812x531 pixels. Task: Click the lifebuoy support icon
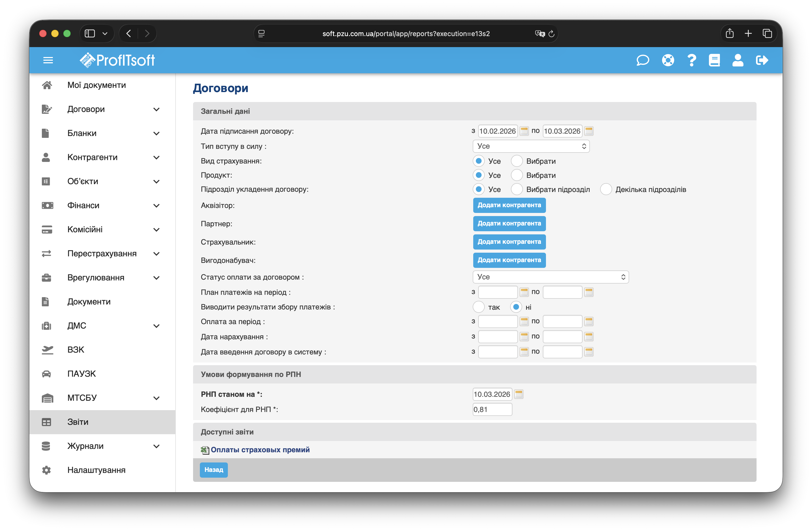(668, 60)
